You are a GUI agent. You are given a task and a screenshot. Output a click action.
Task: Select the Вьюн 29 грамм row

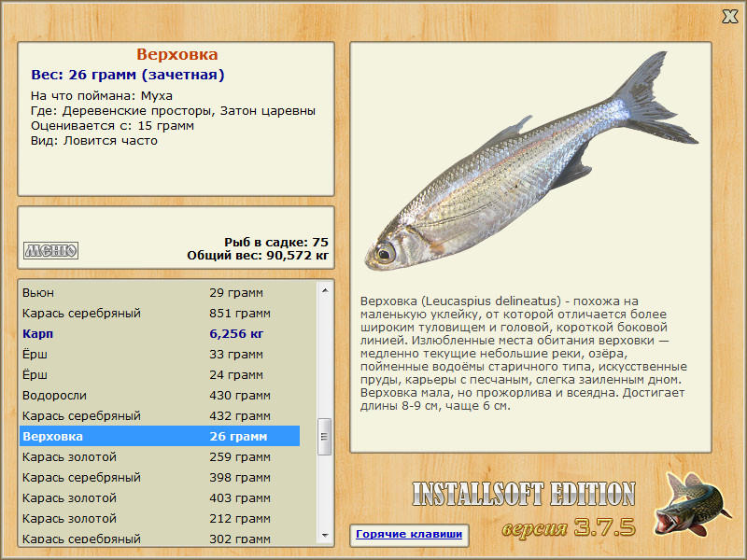[x=160, y=293]
